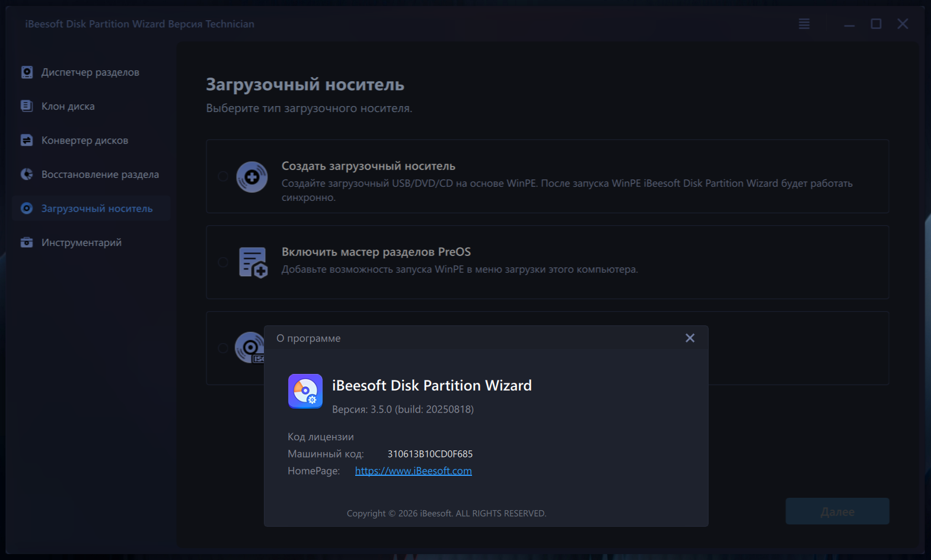Switch to 'Диспетчер разделов' section
931x560 pixels.
[90, 72]
